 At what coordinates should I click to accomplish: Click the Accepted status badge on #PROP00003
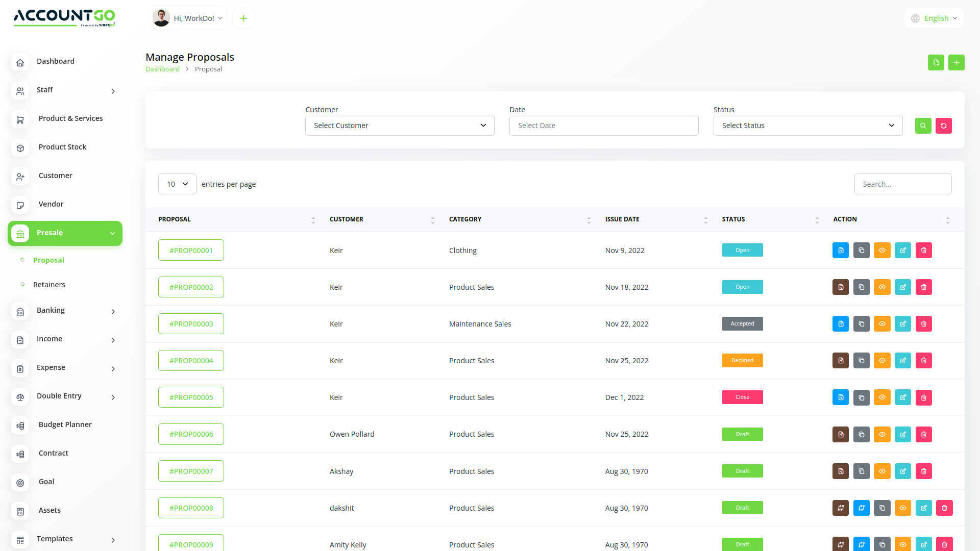742,323
